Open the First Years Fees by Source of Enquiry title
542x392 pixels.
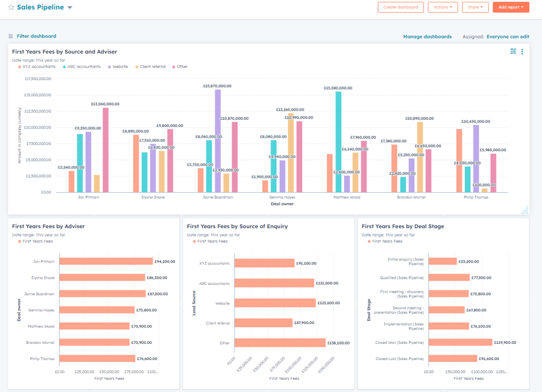click(238, 226)
